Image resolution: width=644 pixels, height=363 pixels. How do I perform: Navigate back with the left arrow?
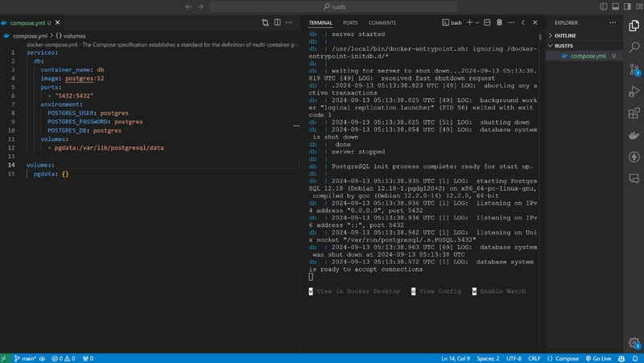(x=188, y=6)
